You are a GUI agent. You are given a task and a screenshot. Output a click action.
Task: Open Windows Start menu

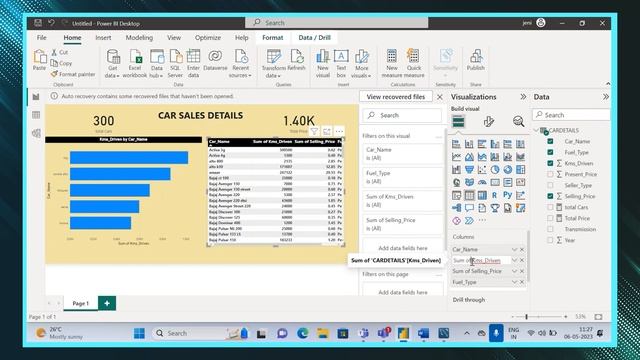(139, 333)
